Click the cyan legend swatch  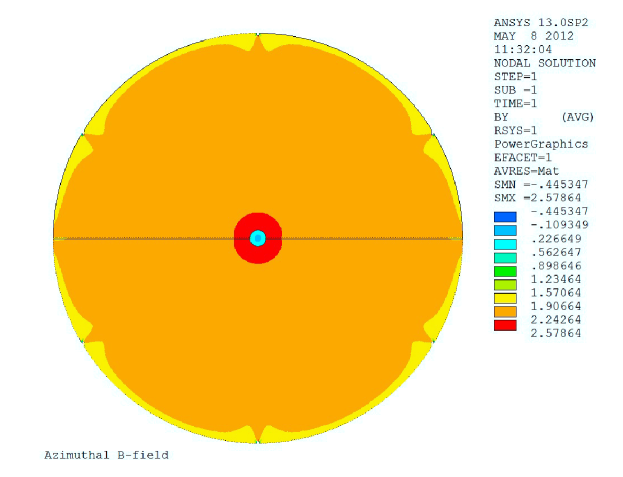coord(505,244)
